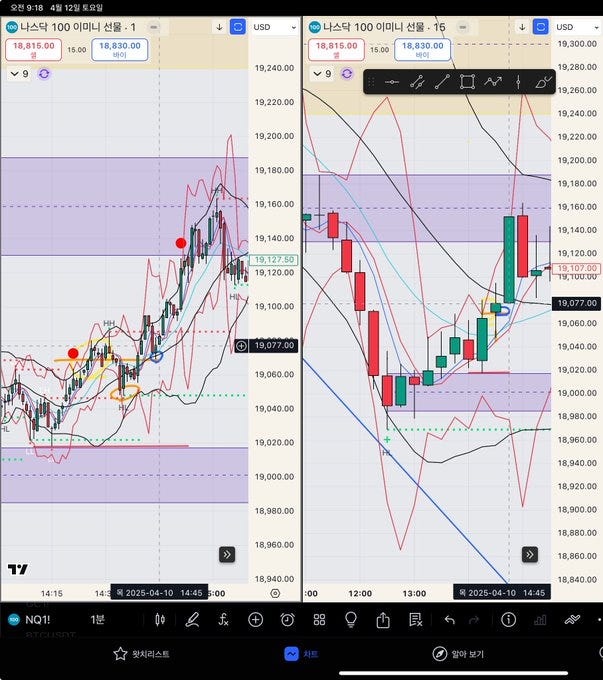Tap right chart title 나스닥 100 이미니 선물 · 15
Screen dimensions: 603x680
[x=384, y=27]
